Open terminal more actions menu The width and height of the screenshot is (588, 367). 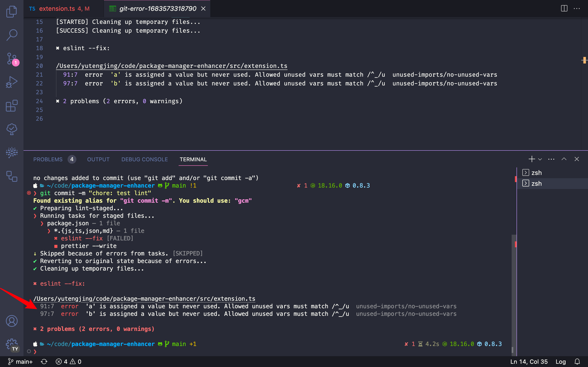coord(551,159)
